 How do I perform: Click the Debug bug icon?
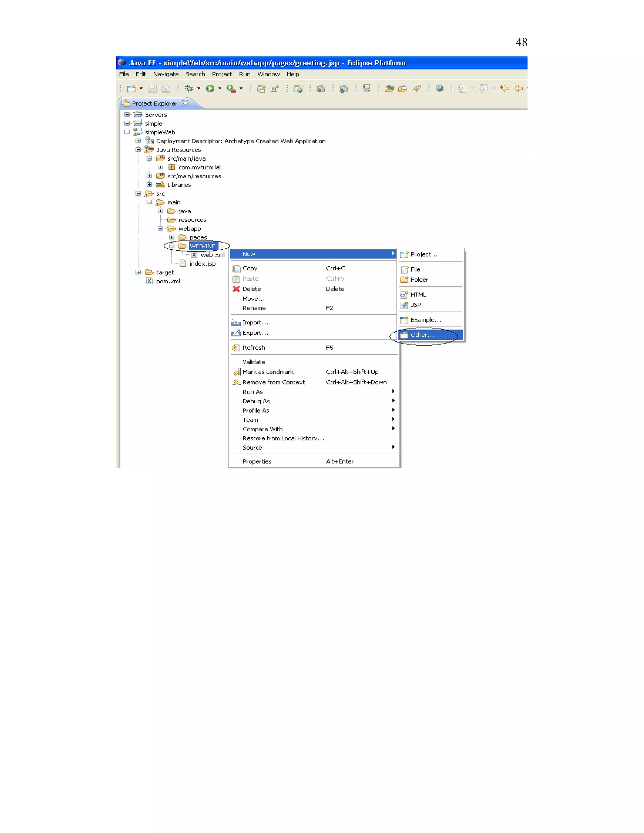pyautogui.click(x=189, y=89)
